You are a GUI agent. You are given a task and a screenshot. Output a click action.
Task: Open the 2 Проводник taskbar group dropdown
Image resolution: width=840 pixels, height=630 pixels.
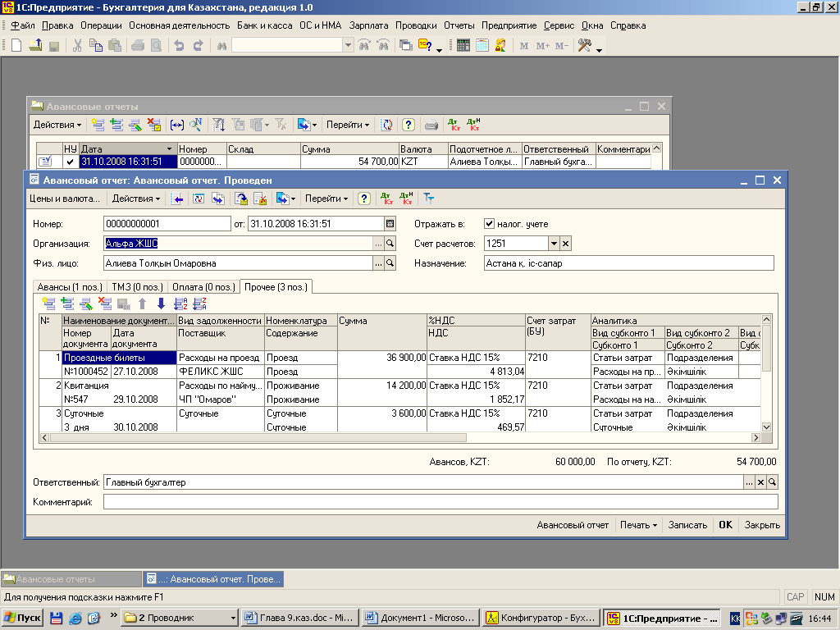point(233,619)
